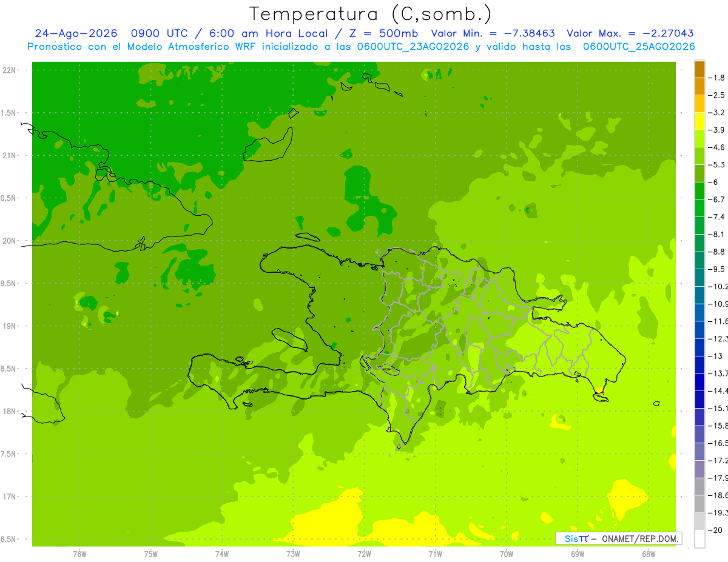This screenshot has height=562, width=728.
Task: Pick the orange-brown swatch above -1.8 in legend
Action: click(x=699, y=69)
